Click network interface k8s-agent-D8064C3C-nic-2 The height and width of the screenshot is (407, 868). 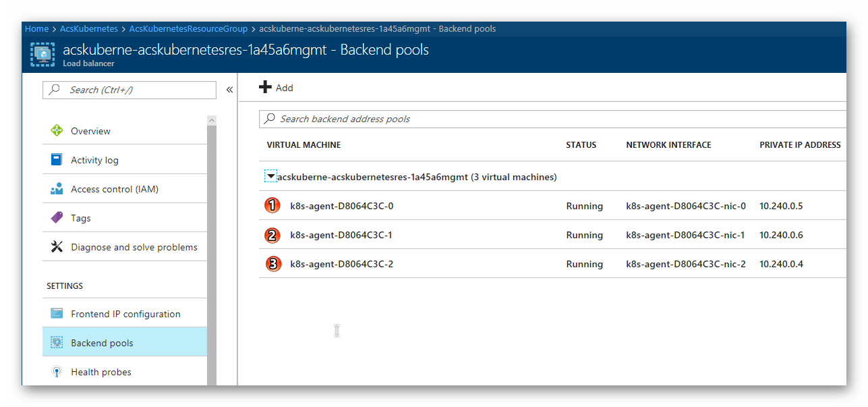coord(686,264)
